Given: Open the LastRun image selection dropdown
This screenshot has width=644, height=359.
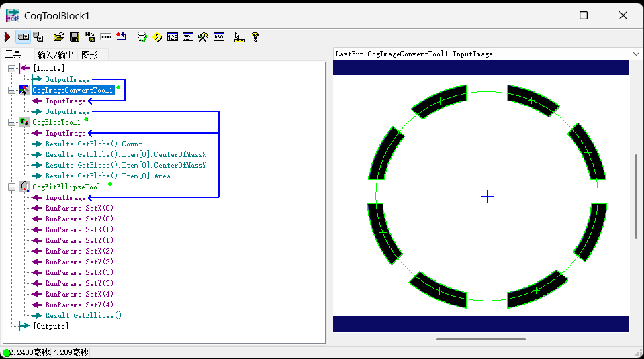Looking at the screenshot, I should pos(636,54).
